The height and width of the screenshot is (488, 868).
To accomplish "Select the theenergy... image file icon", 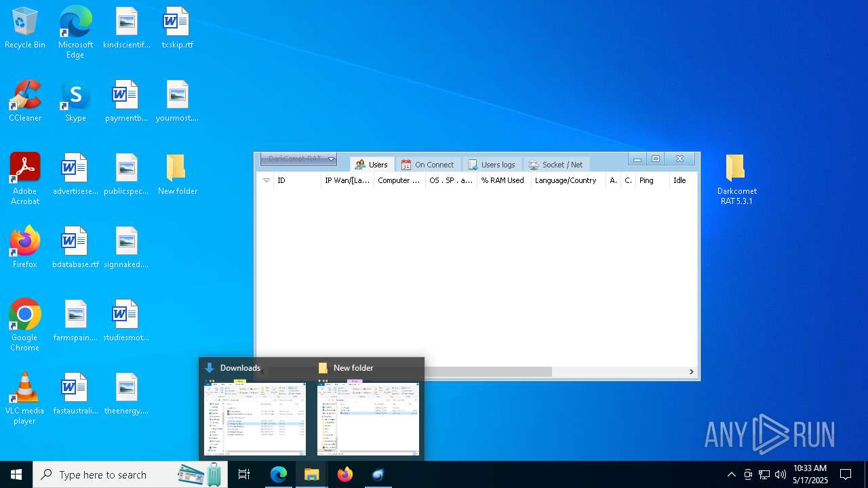I will click(x=126, y=394).
